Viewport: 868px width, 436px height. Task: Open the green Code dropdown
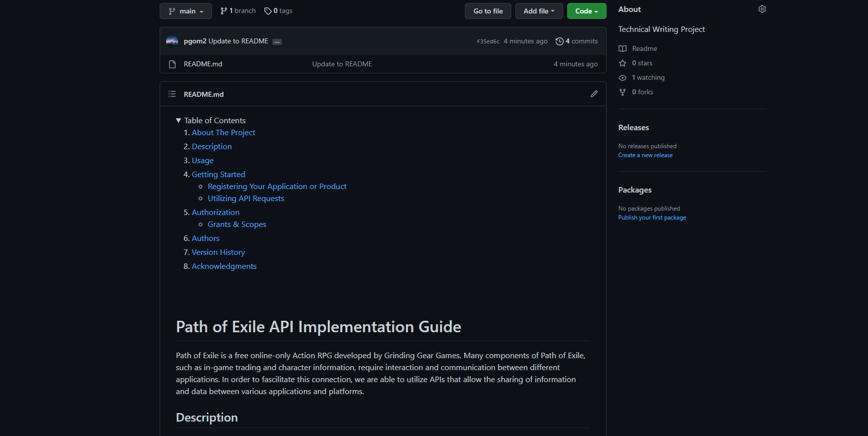(586, 11)
